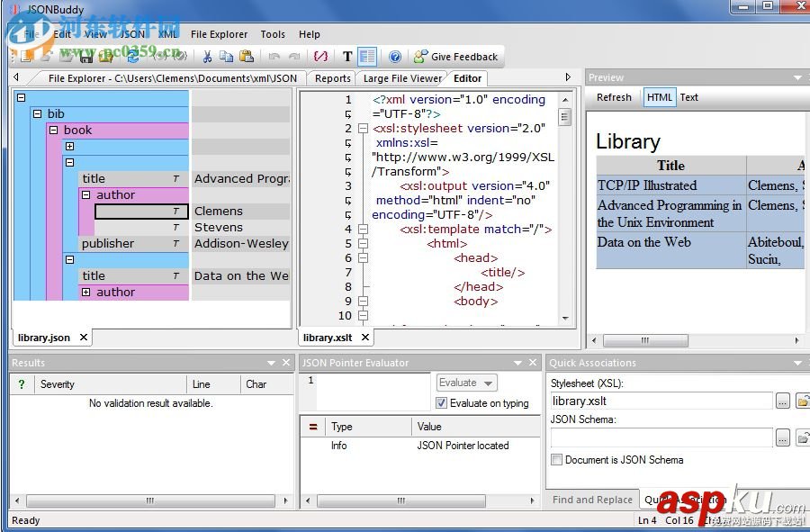The image size is (810, 532).
Task: Click the red curly braces toolbar icon
Action: point(320,56)
